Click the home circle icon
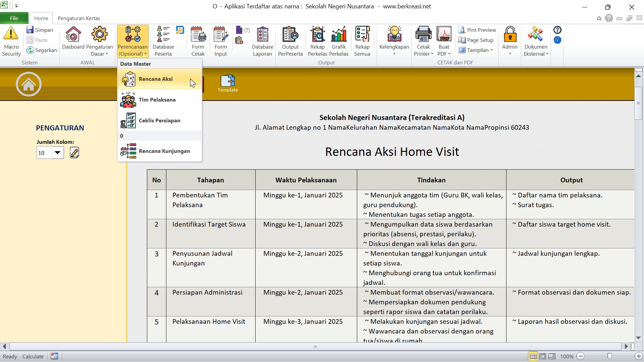 29,84
